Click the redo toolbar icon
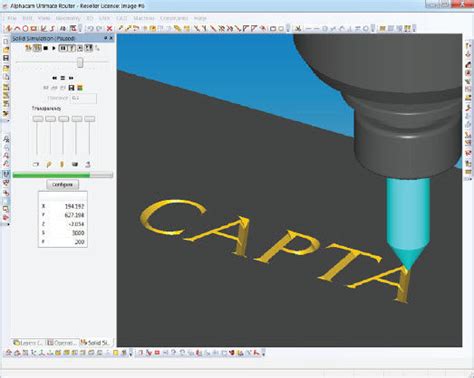This screenshot has height=378, width=474. click(x=99, y=29)
